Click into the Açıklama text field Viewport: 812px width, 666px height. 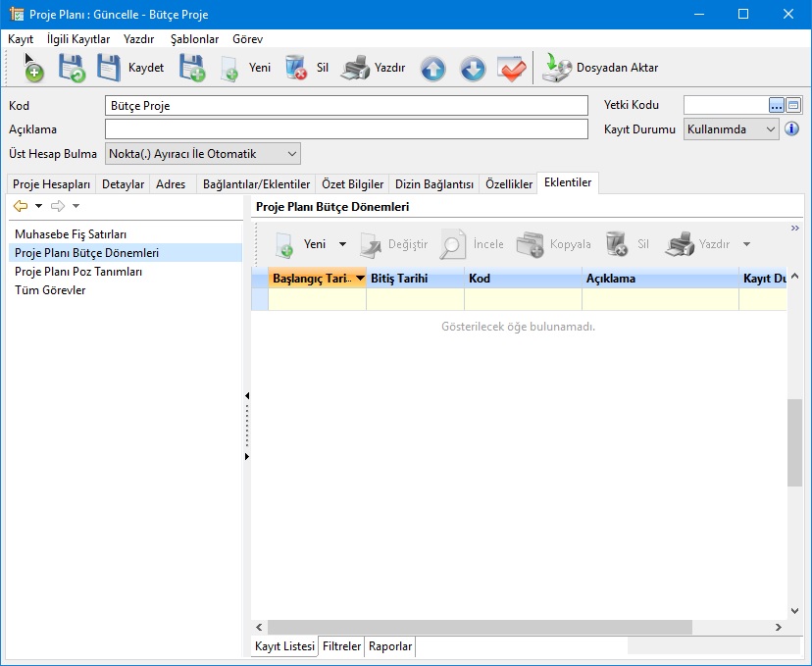(346, 129)
